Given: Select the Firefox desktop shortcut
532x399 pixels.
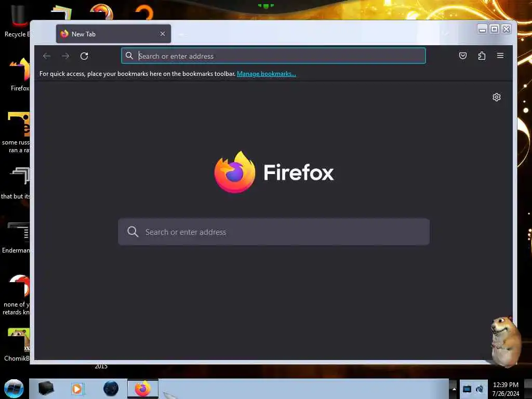Looking at the screenshot, I should [19, 74].
